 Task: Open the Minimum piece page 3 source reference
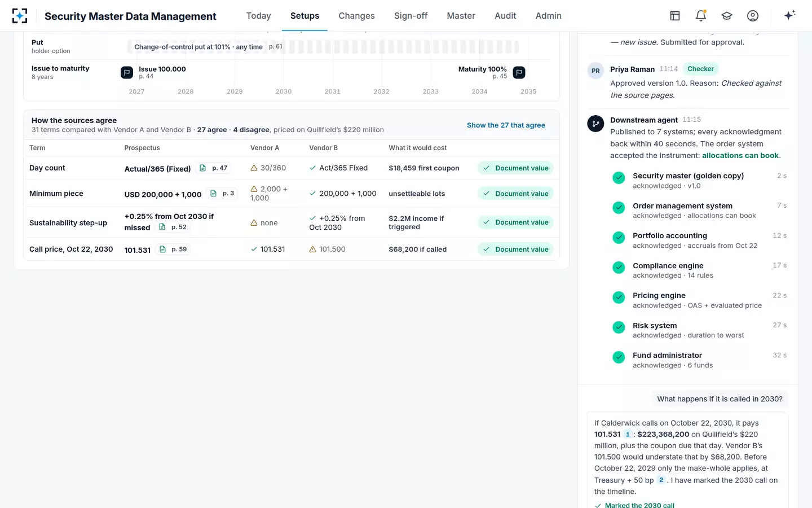coord(222,194)
